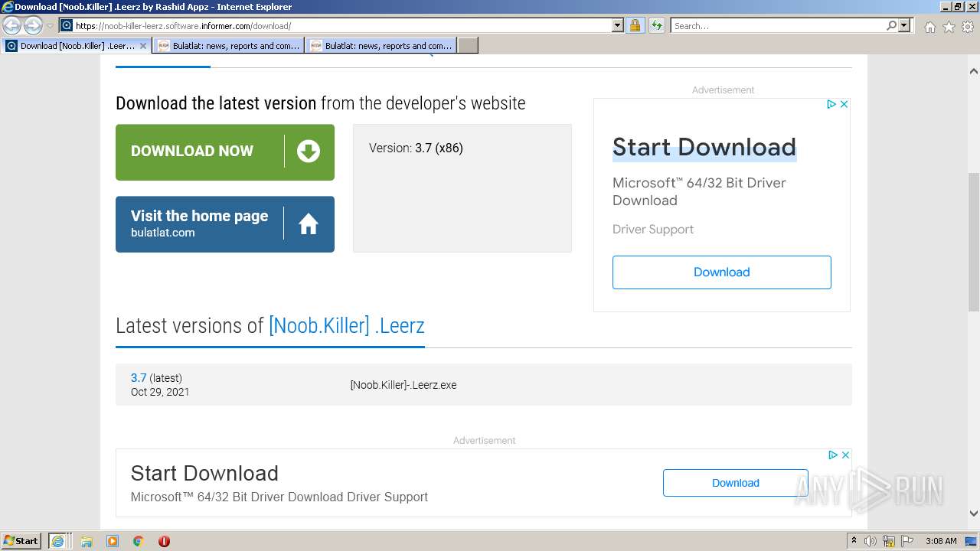Open the search provider dropdown arrow
The width and height of the screenshot is (980, 551).
tap(904, 26)
